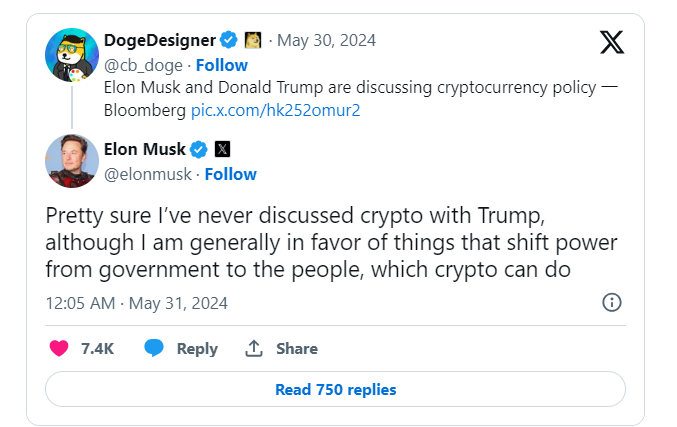Click DogeDesigner's blue verified badge
677x427 pixels.
click(229, 41)
